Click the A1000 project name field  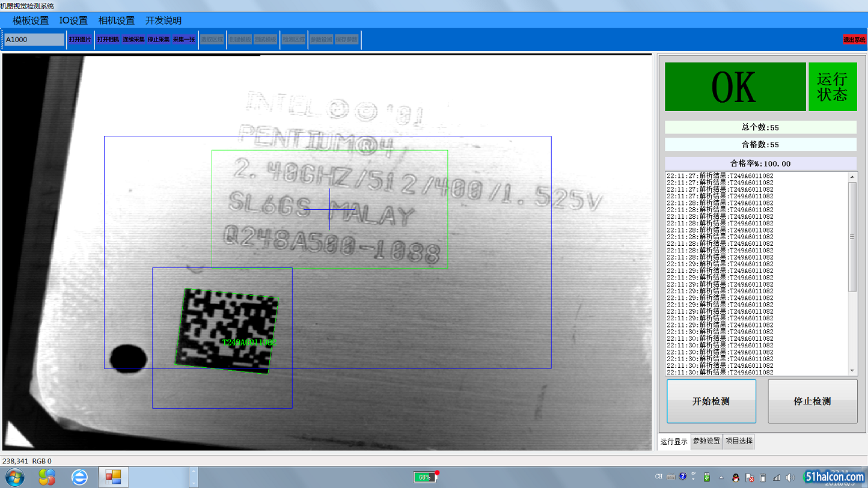34,40
